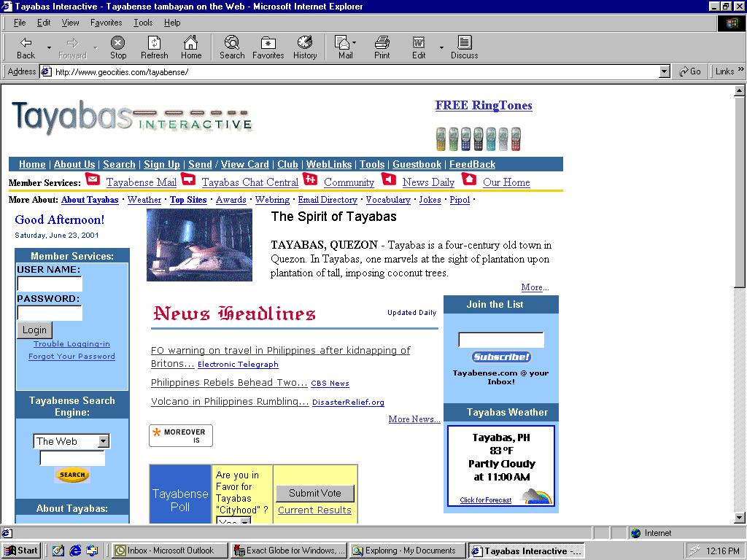The width and height of the screenshot is (747, 560).
Task: Click the Print toolbar icon
Action: [382, 47]
